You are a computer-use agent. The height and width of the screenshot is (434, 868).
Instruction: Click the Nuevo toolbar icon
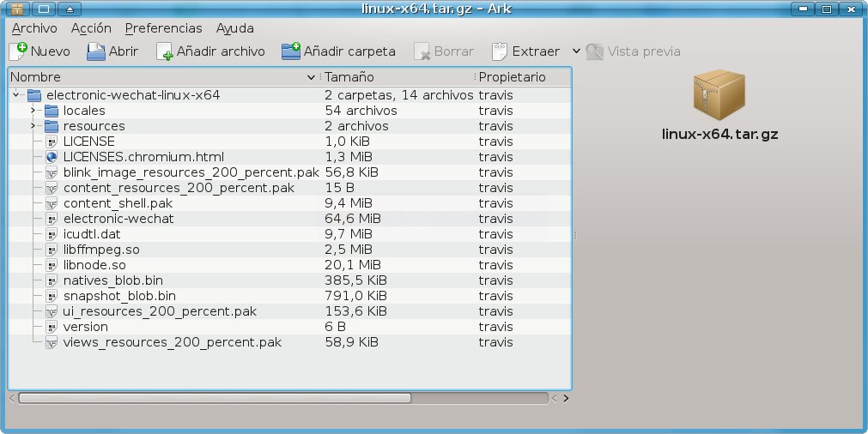pyautogui.click(x=18, y=51)
